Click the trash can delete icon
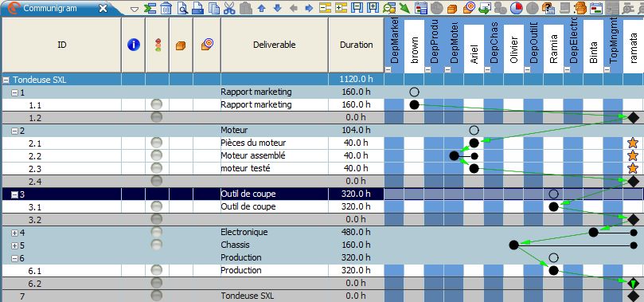Screen dimensions: 644x302 (x=166, y=8)
